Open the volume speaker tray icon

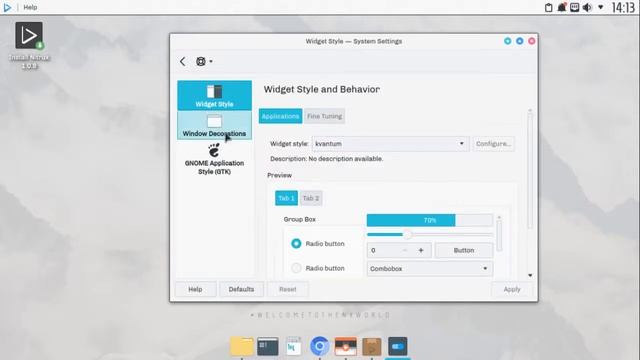tap(587, 7)
